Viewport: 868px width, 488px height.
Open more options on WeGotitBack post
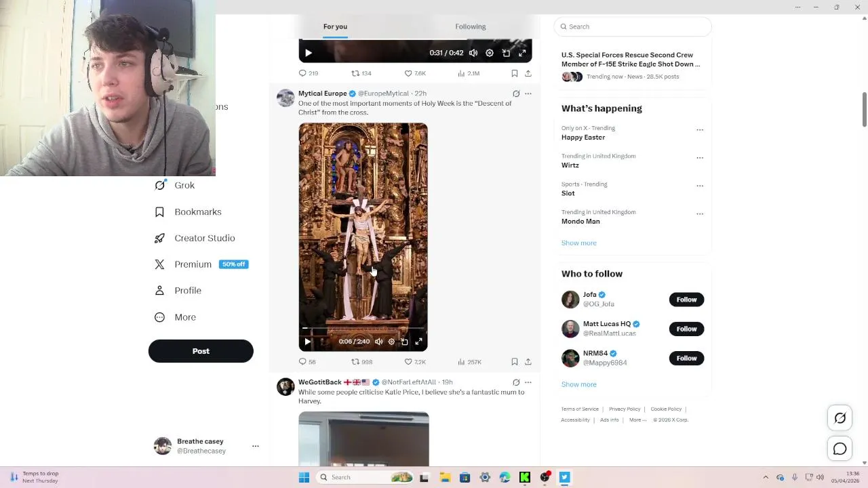click(528, 382)
